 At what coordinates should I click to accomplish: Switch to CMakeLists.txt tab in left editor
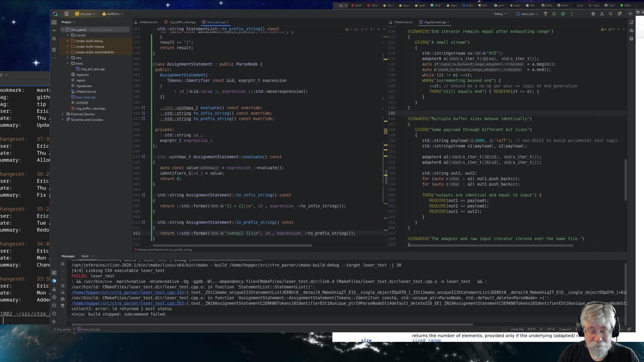pos(145,22)
